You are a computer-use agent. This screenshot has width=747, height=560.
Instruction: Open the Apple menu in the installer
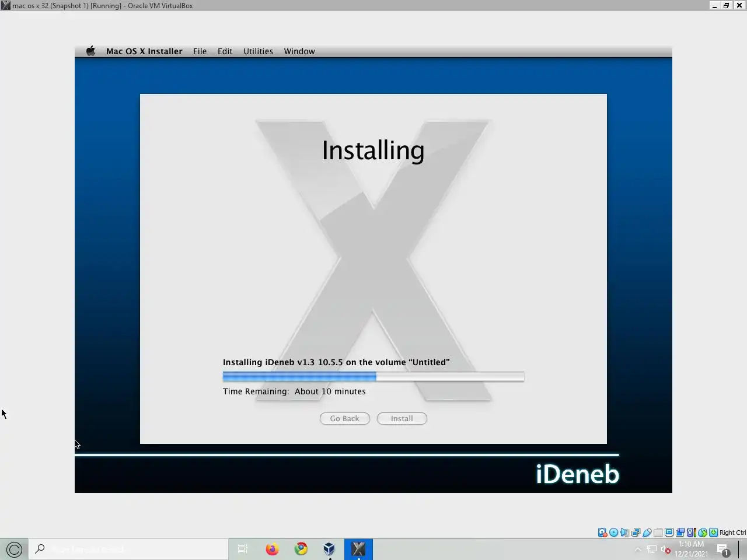click(90, 51)
